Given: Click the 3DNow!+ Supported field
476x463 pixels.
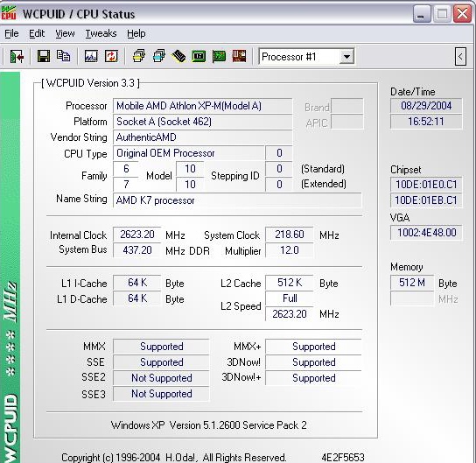Looking at the screenshot, I should pos(313,378).
